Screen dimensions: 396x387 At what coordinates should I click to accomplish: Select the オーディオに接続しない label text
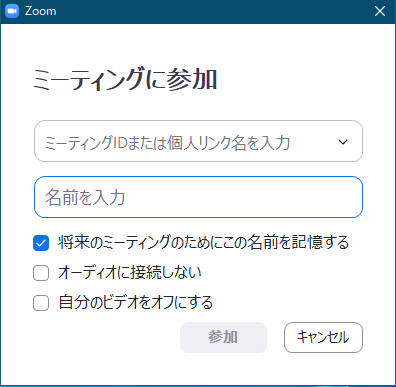[130, 272]
